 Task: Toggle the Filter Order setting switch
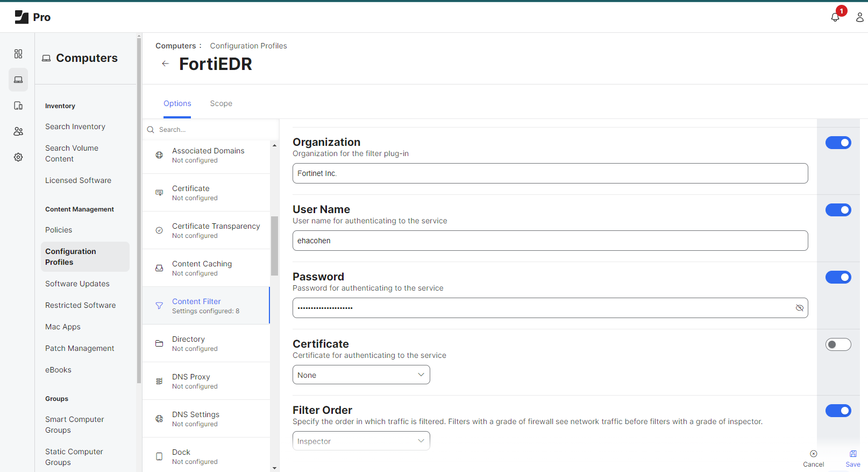(x=838, y=411)
